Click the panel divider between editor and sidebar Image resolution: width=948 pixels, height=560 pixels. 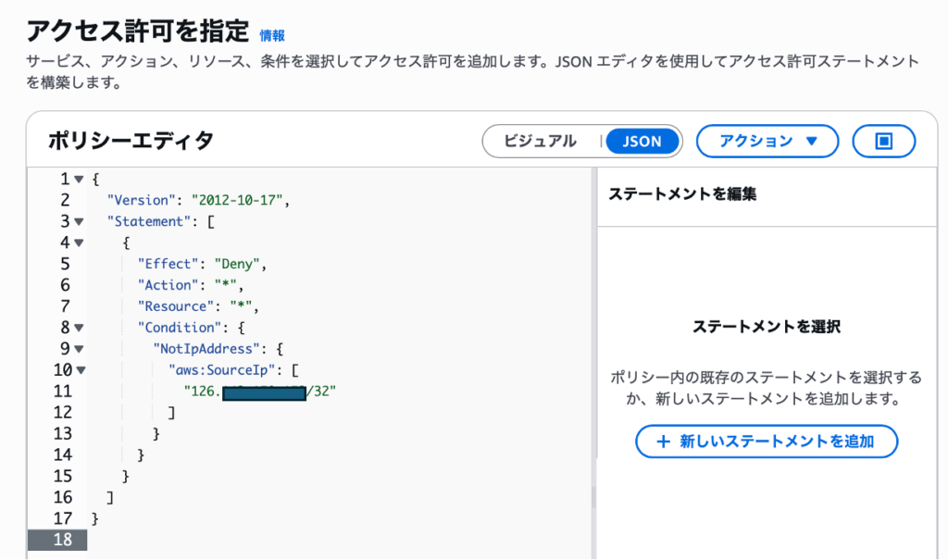tap(593, 500)
